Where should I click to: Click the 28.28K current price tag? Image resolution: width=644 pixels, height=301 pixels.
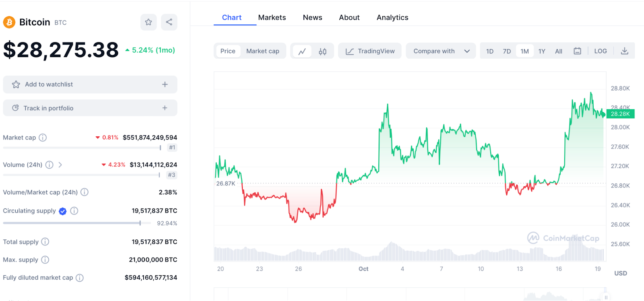pos(620,114)
